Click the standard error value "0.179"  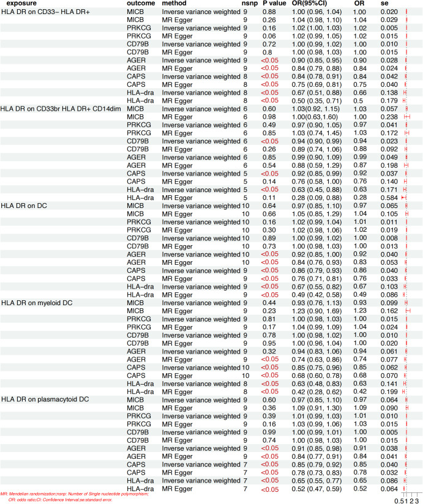click(389, 100)
